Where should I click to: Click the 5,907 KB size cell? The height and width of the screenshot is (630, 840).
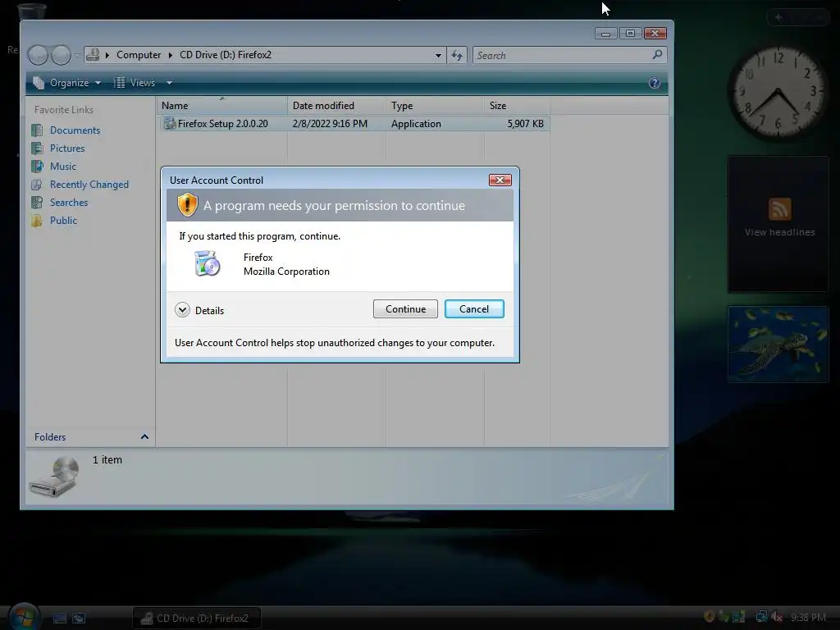[x=526, y=124]
